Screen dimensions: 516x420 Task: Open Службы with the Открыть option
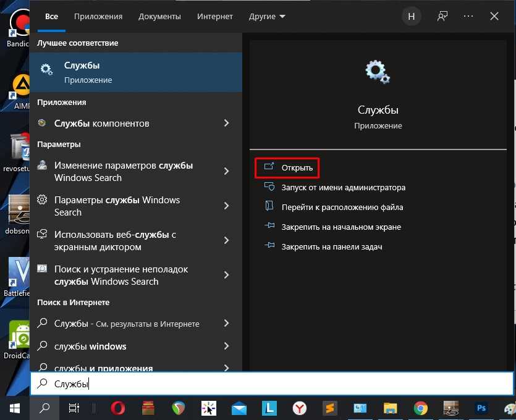point(297,167)
